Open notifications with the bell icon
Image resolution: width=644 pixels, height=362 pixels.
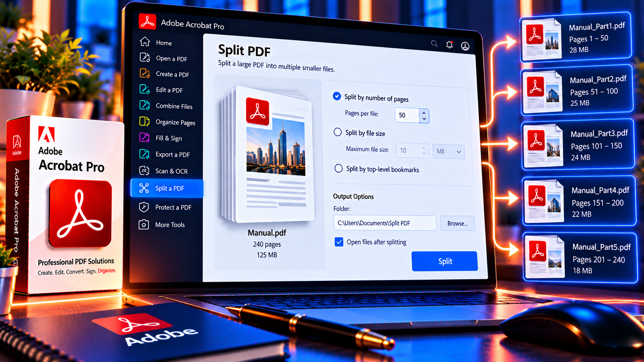click(449, 45)
